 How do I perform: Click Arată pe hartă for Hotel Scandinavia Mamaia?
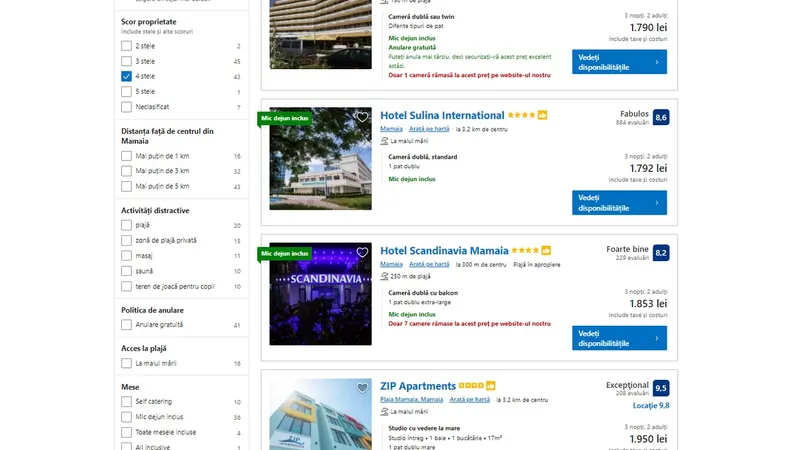tap(429, 264)
